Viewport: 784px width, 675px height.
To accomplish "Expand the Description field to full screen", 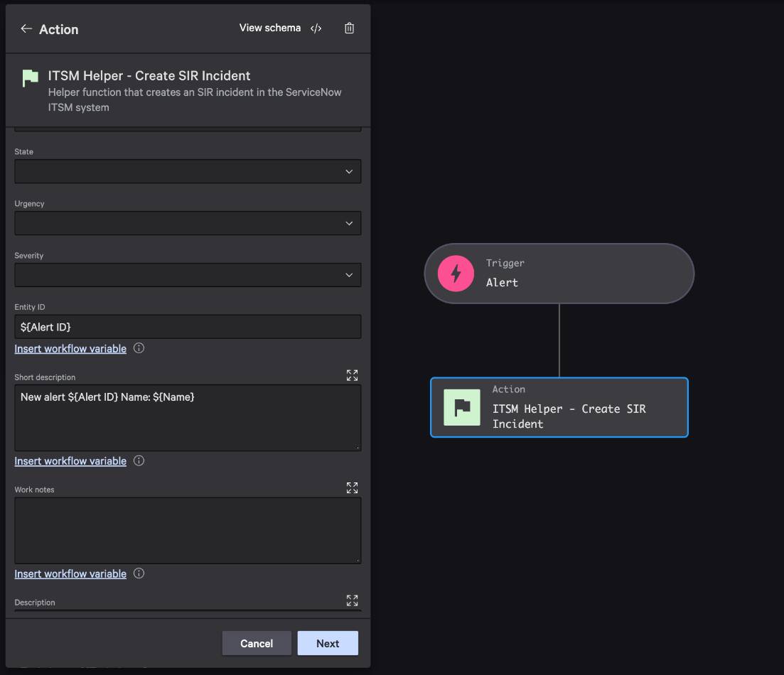I will (352, 600).
